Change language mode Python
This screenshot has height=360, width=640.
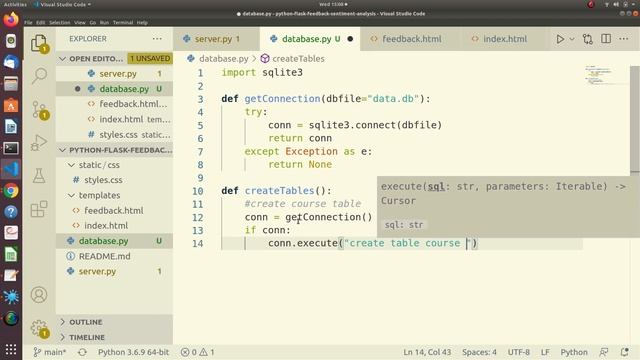(574, 352)
